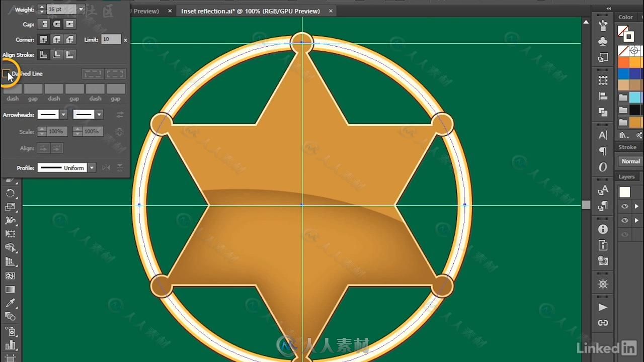Open the Brushes panel icon
644x362 pixels.
point(603,25)
